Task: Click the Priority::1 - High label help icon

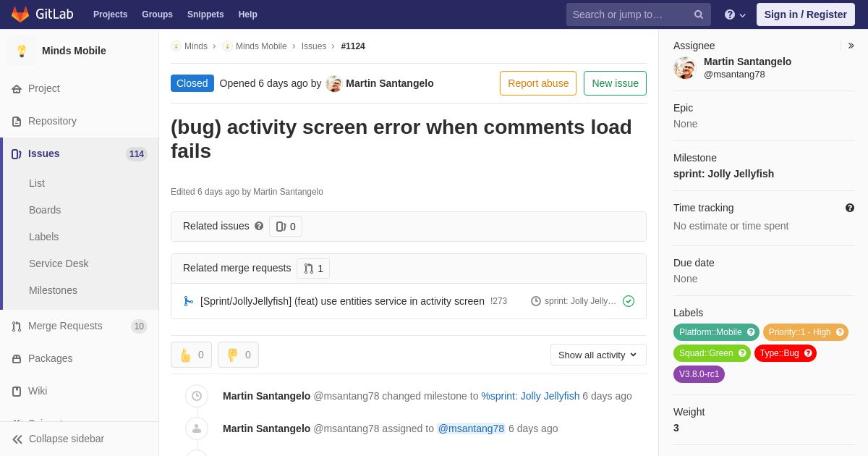Action: click(840, 332)
